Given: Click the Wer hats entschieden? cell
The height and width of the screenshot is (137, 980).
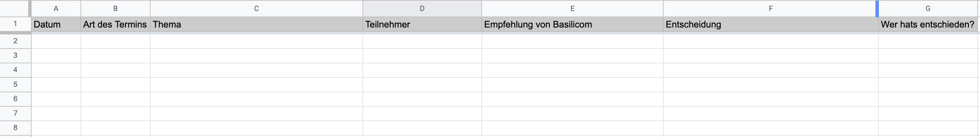Looking at the screenshot, I should click(x=928, y=24).
